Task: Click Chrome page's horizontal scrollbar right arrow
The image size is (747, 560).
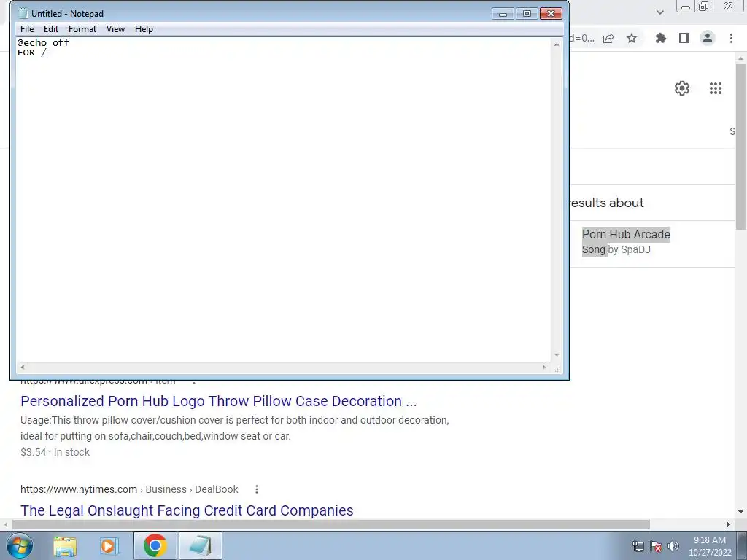Action: click(729, 524)
